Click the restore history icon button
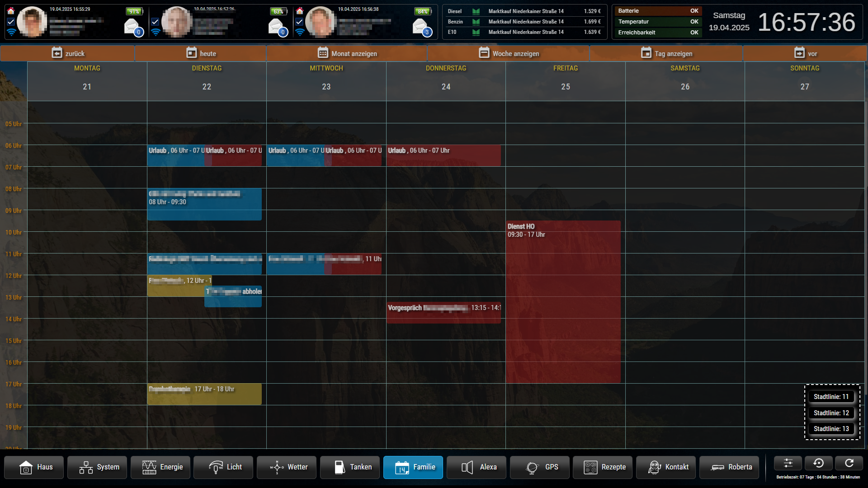The width and height of the screenshot is (868, 488). [x=818, y=463]
